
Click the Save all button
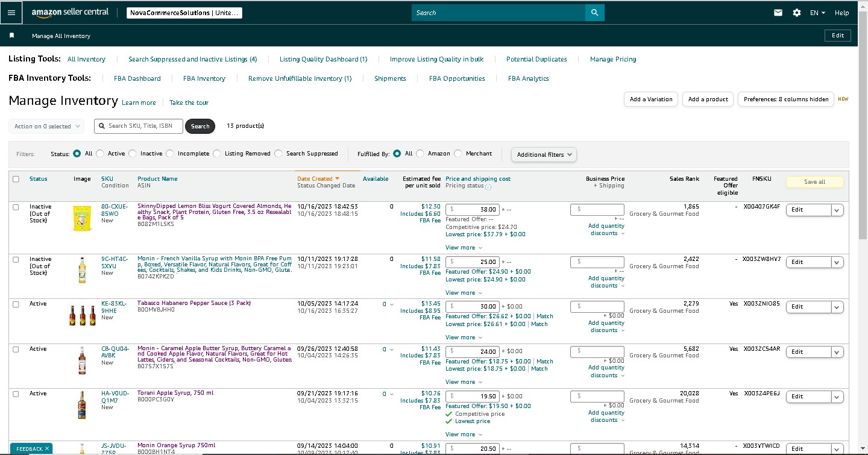814,182
